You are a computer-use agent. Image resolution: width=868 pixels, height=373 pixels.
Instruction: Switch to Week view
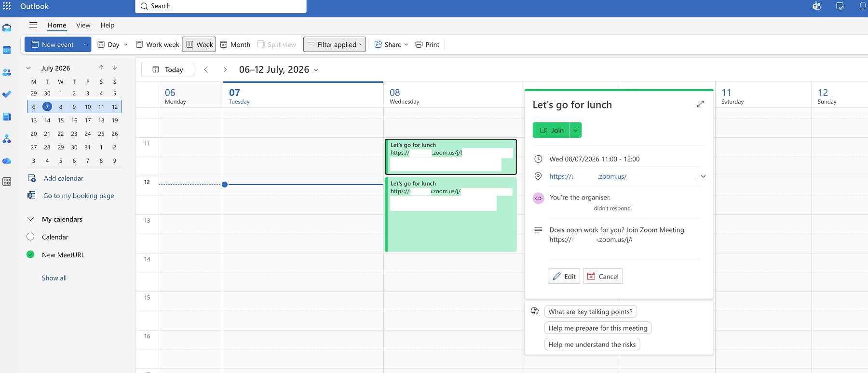point(199,44)
